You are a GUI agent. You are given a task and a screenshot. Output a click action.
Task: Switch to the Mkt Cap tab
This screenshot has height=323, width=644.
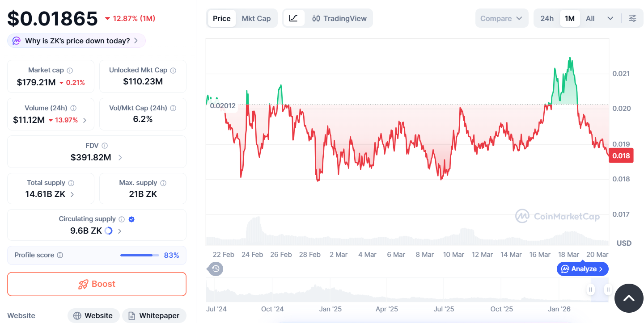(256, 18)
